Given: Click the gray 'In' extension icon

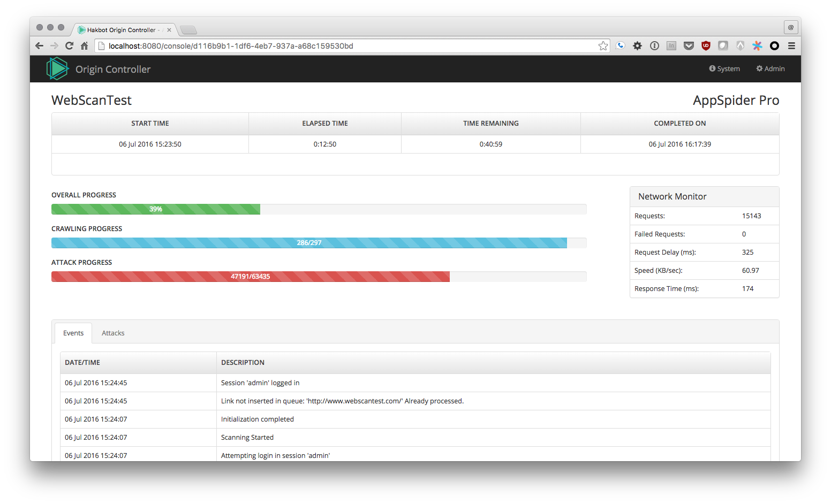Looking at the screenshot, I should (671, 46).
